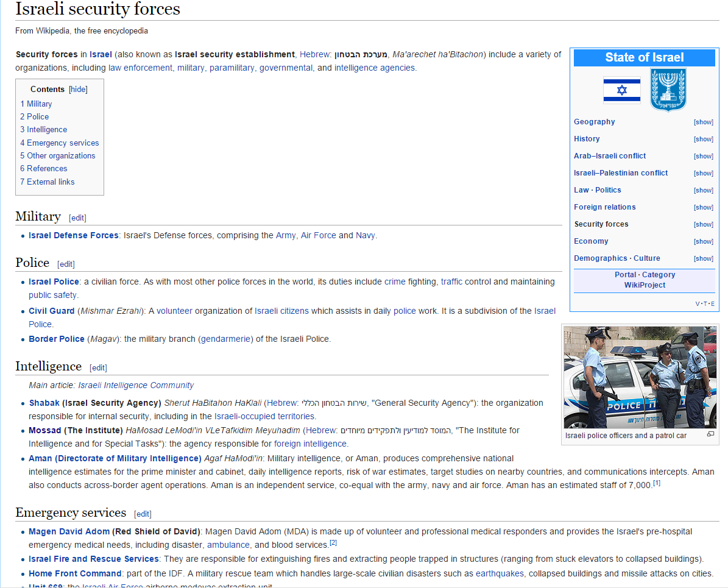Jump to 5 Other organizations in contents
This screenshot has height=588, width=728.
(x=58, y=155)
